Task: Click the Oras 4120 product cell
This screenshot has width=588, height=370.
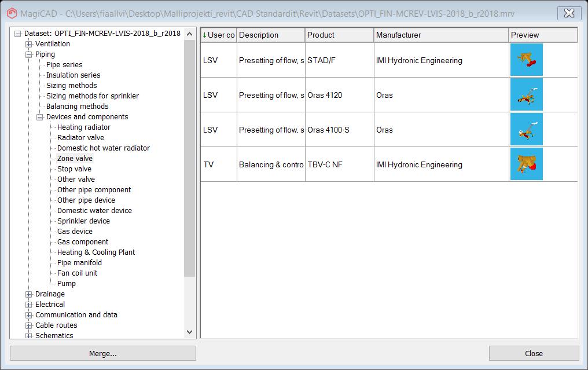Action: point(339,96)
